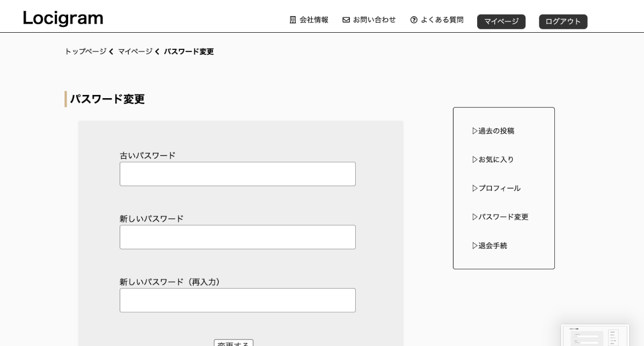Click the triangle icon beside プロフィール
The width and height of the screenshot is (644, 346).
tap(475, 188)
